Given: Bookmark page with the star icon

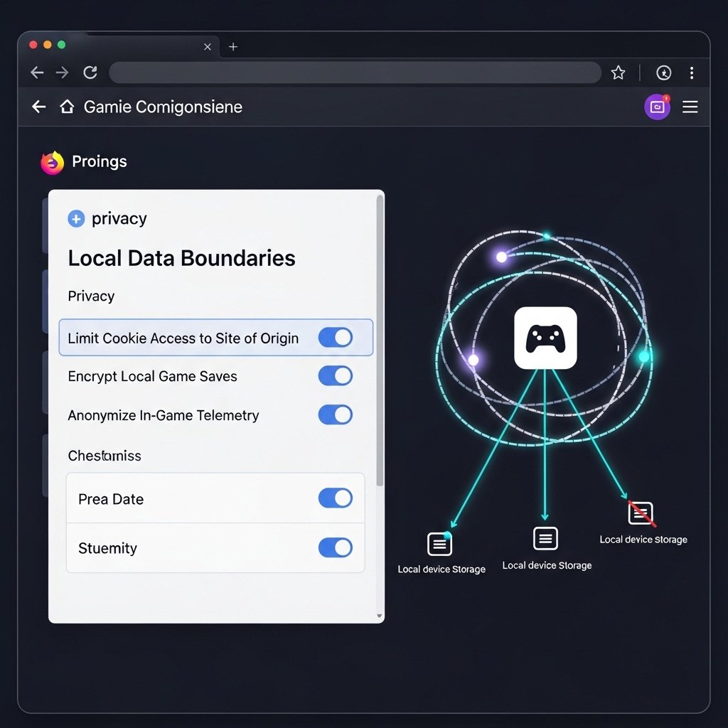Looking at the screenshot, I should (618, 73).
